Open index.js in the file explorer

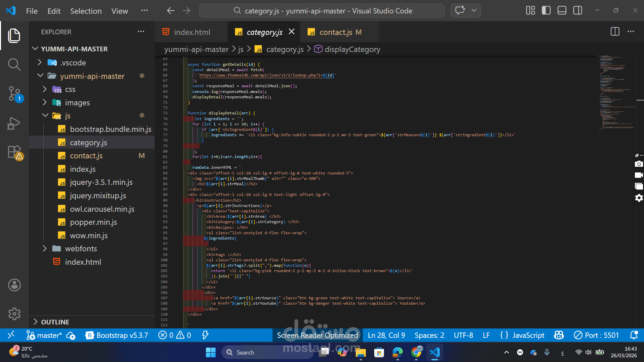(83, 169)
